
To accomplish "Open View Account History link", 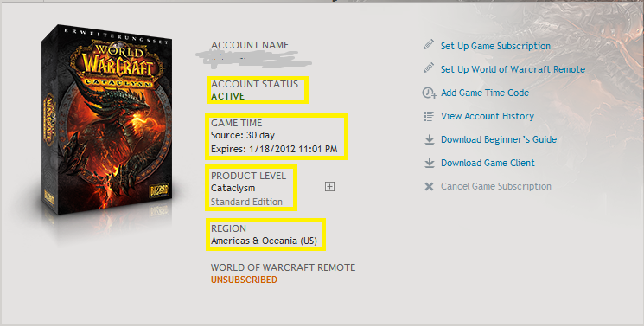I will pyautogui.click(x=488, y=116).
